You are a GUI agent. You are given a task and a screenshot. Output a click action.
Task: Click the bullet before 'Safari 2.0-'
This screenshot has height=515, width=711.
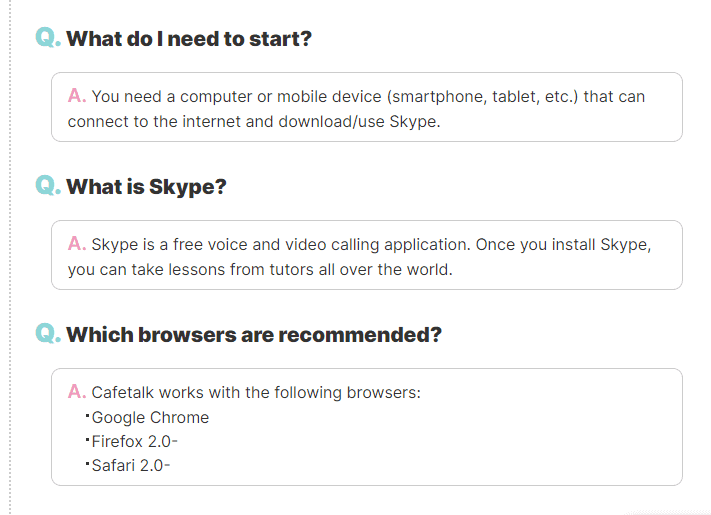pos(88,464)
